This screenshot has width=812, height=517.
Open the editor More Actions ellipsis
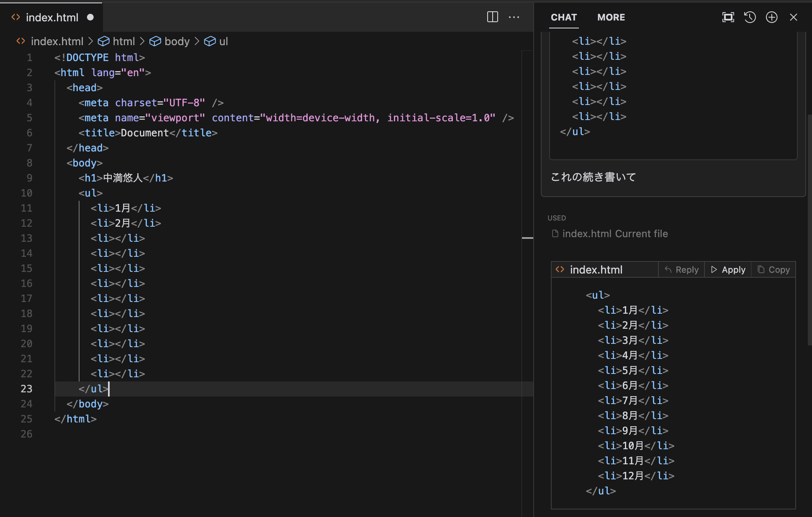(514, 17)
